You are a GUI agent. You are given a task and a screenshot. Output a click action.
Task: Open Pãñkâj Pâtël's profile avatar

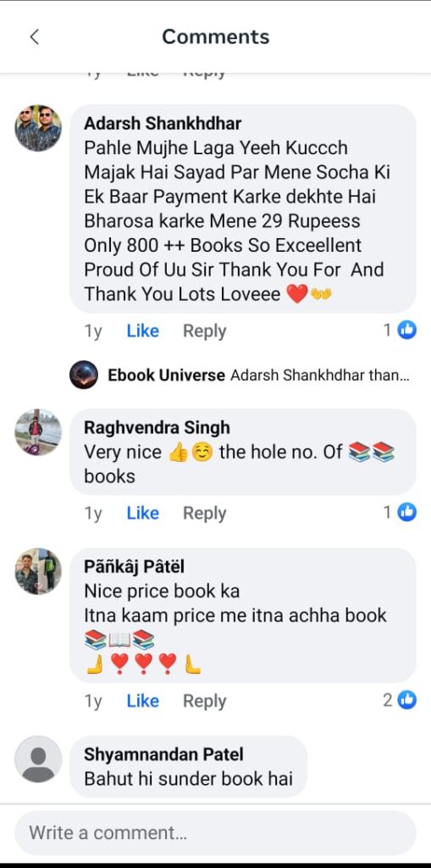38,571
